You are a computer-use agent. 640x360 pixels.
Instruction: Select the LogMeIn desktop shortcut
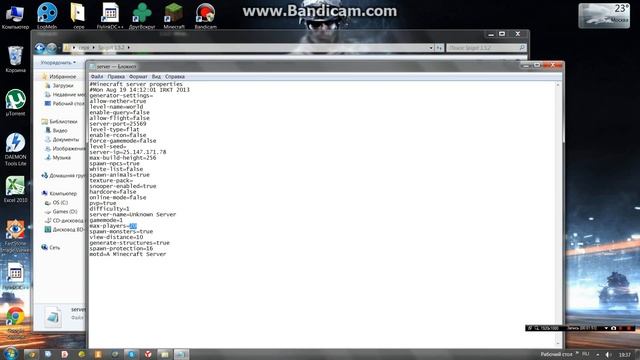pyautogui.click(x=47, y=16)
